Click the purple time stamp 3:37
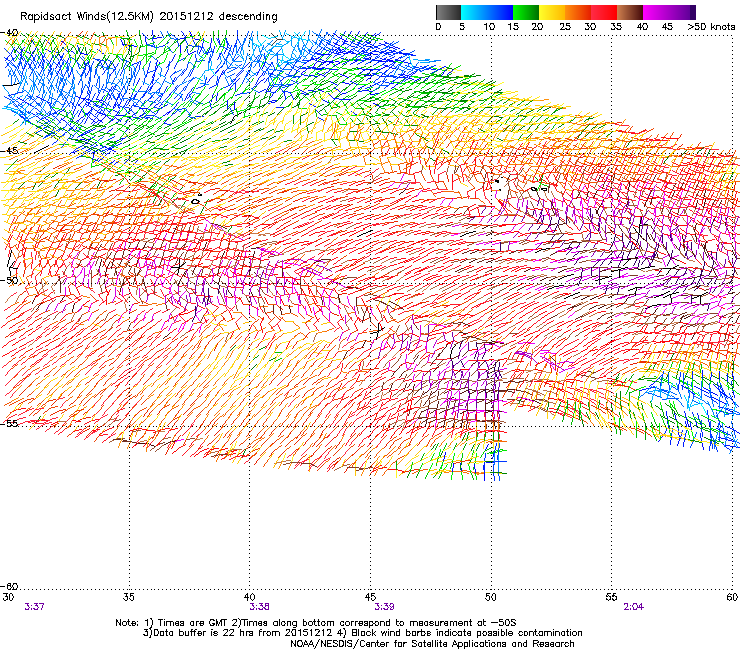Viewport: 740px width, 650px height. coord(34,607)
